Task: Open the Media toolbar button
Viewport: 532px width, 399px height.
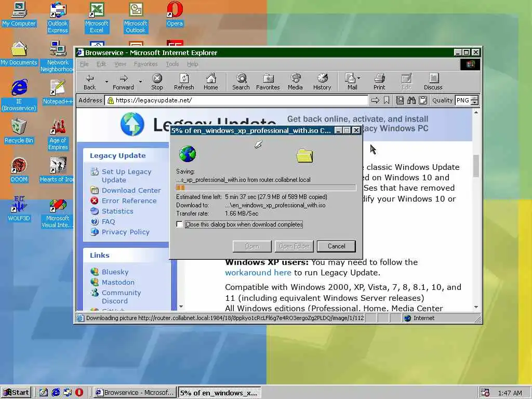Action: tap(295, 82)
